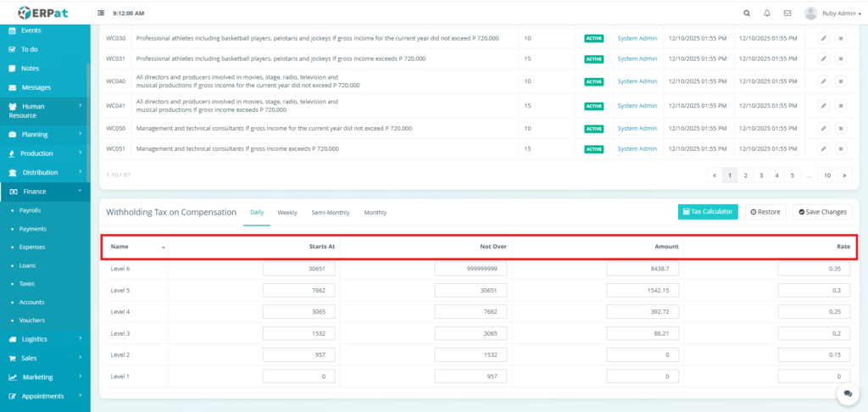Toggle the ACTIVE status badge for WC040
The image size is (868, 412).
pyautogui.click(x=593, y=81)
